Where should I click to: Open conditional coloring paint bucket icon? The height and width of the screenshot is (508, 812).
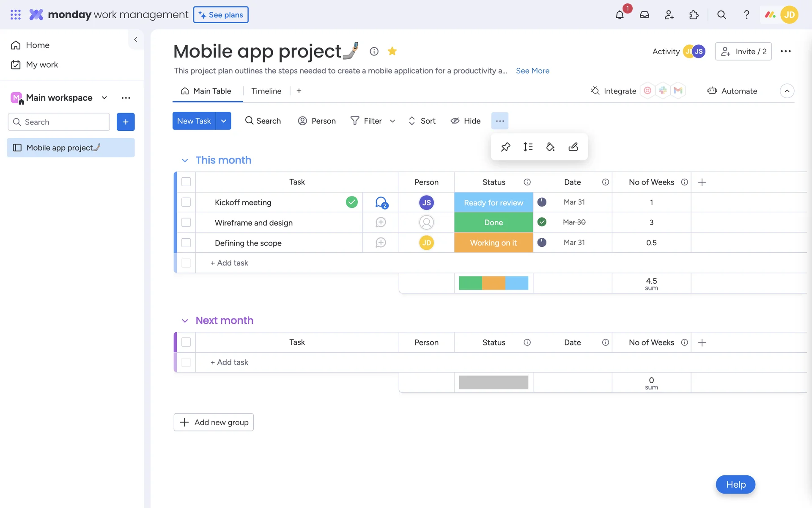click(550, 147)
